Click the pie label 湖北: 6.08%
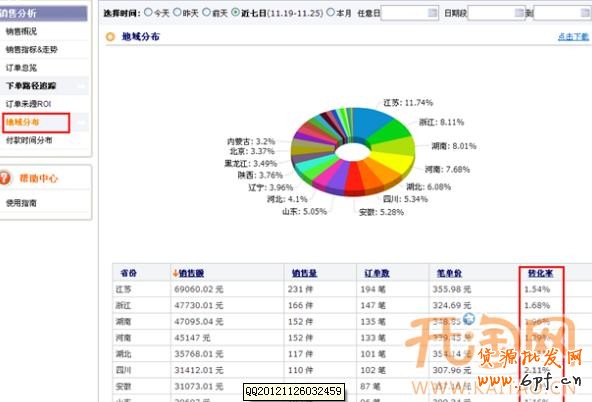592x402 pixels. 429,187
